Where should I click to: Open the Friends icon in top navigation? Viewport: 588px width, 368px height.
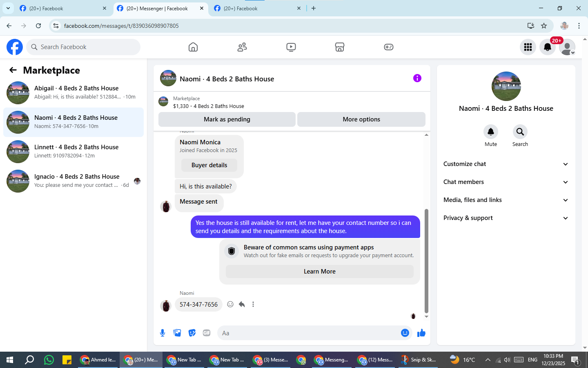click(242, 47)
